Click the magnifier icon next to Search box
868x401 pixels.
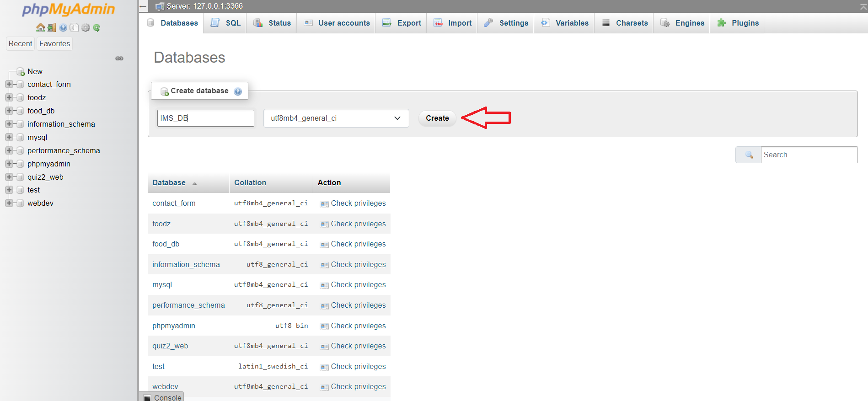click(x=749, y=155)
